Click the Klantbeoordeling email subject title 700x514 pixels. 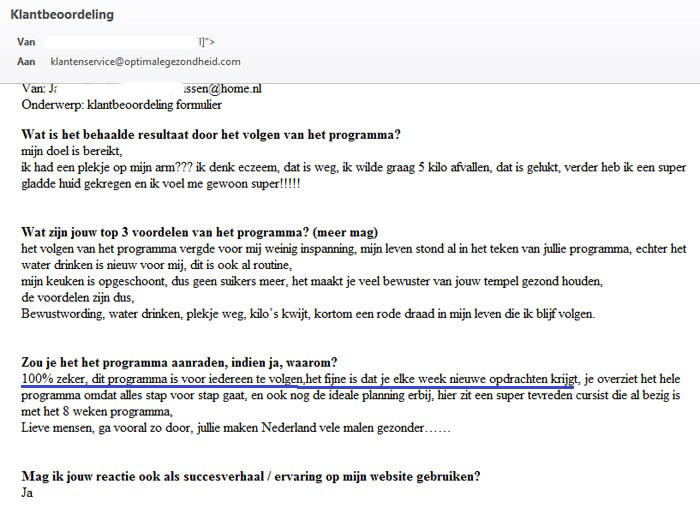pos(62,14)
